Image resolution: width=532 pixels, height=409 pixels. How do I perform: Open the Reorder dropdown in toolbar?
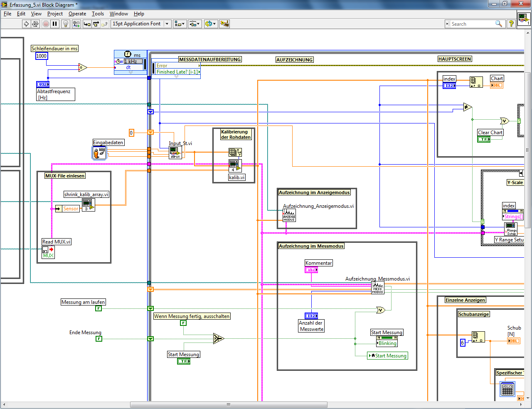pyautogui.click(x=211, y=24)
